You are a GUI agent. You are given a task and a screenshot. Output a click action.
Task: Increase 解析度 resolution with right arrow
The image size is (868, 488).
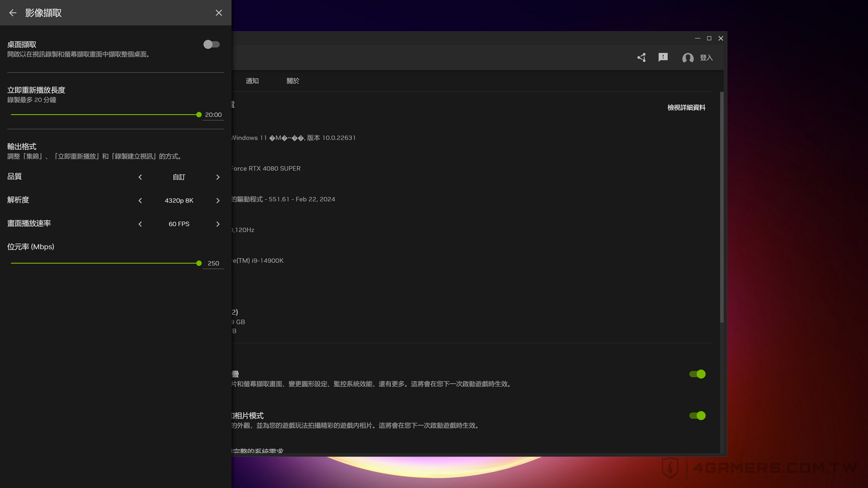218,201
